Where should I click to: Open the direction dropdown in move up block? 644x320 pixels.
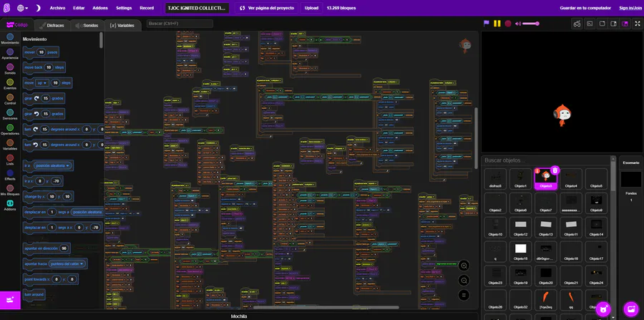42,82
